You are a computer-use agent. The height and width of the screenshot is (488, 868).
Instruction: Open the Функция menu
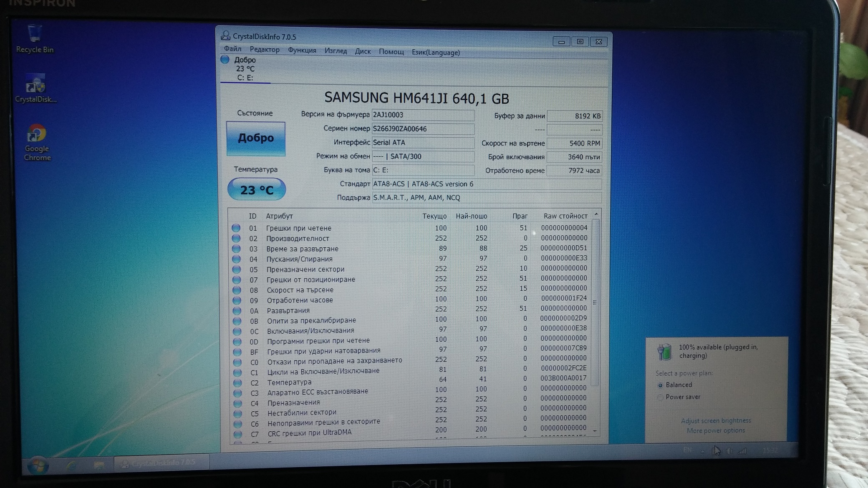coord(302,50)
